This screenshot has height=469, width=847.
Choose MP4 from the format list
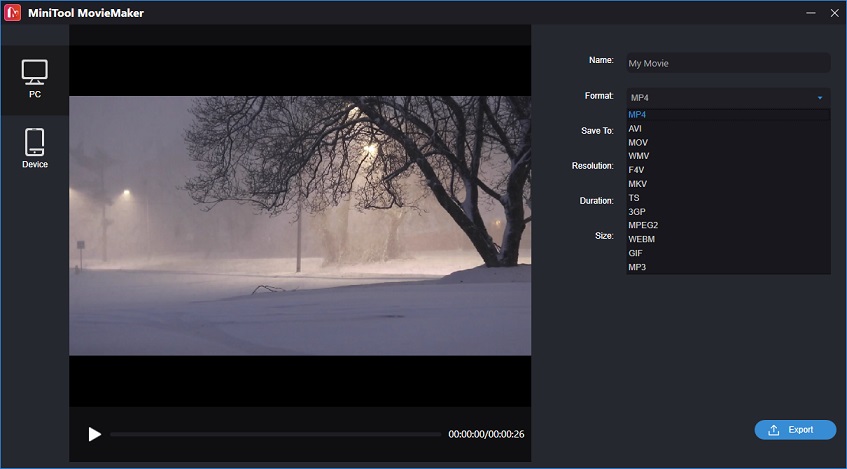pyautogui.click(x=728, y=115)
